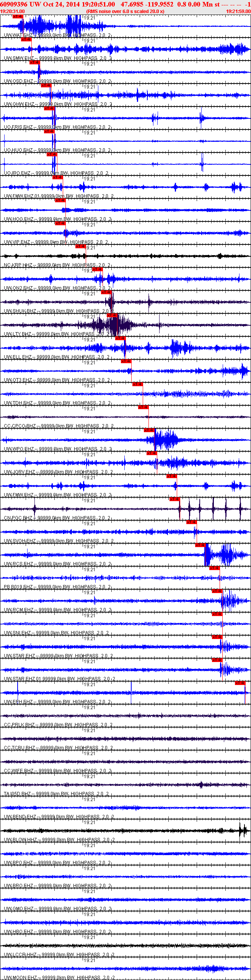Click the red pick flag on the UW.WPO trace
Viewport: 251px width, 980px height.
[149, 430]
